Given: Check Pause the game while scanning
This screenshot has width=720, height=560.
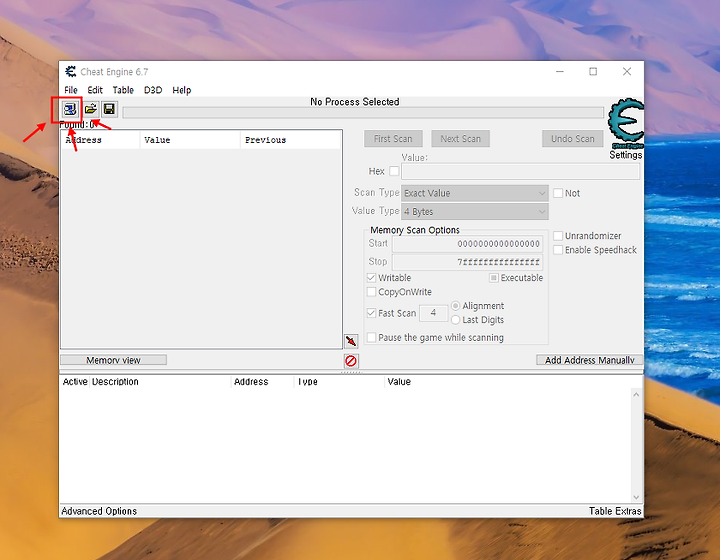Looking at the screenshot, I should tap(371, 337).
